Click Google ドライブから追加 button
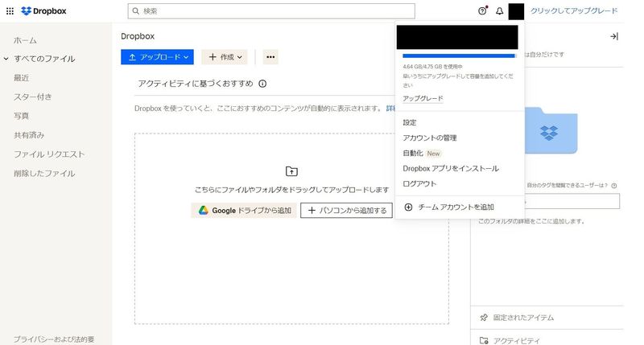The image size is (644, 345). 244,210
